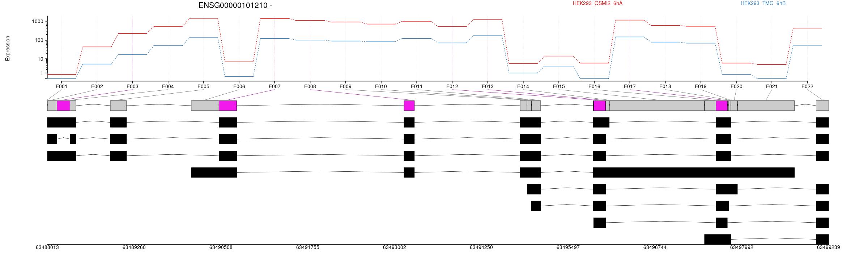Image resolution: width=868 pixels, height=253 pixels.
Task: Click exon label E011
Action: (417, 86)
